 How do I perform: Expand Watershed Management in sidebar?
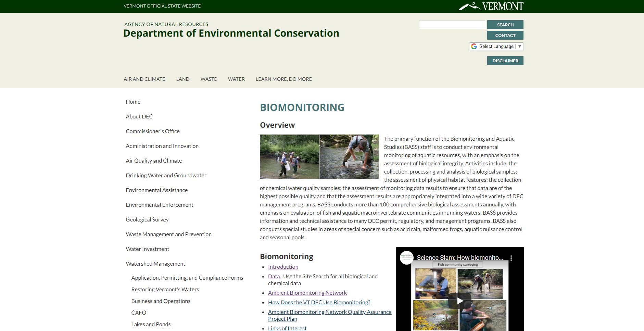[155, 264]
